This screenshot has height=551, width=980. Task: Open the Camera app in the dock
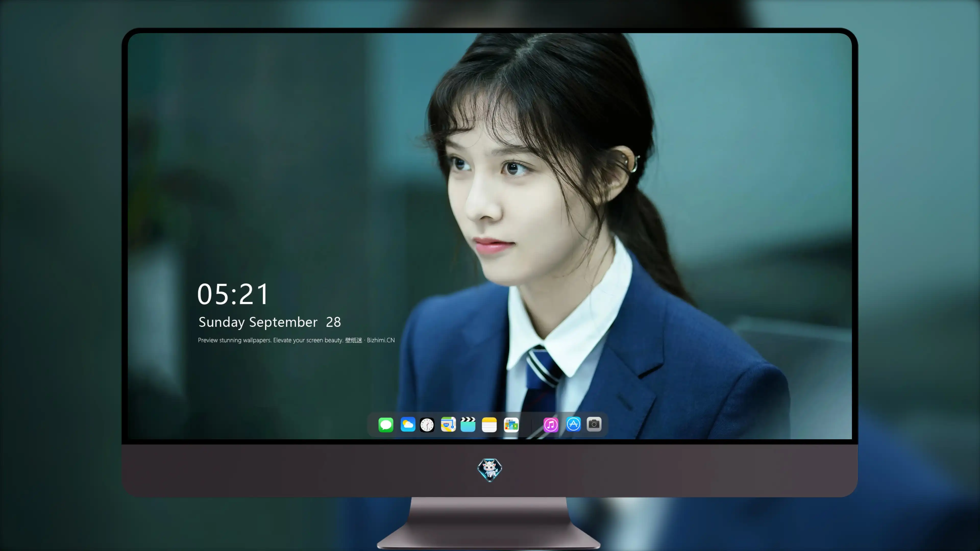tap(594, 424)
